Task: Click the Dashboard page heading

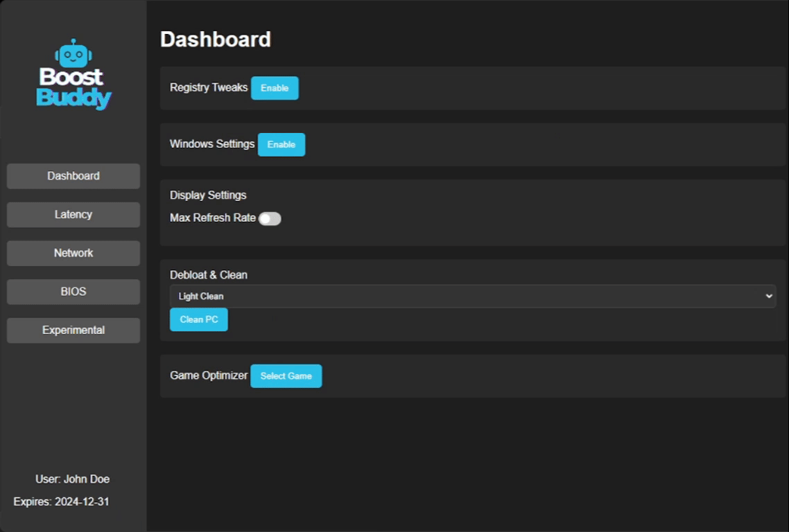Action: click(216, 39)
